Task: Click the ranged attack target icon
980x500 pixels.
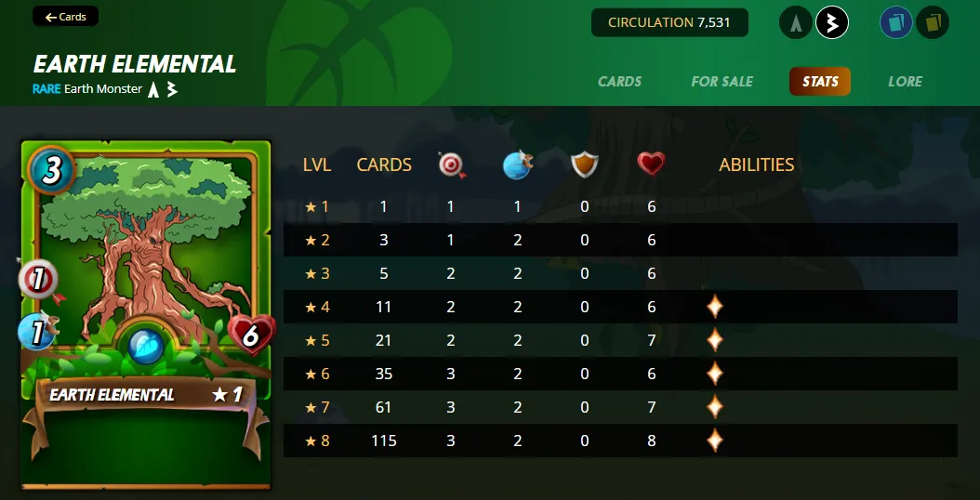Action: (x=452, y=165)
